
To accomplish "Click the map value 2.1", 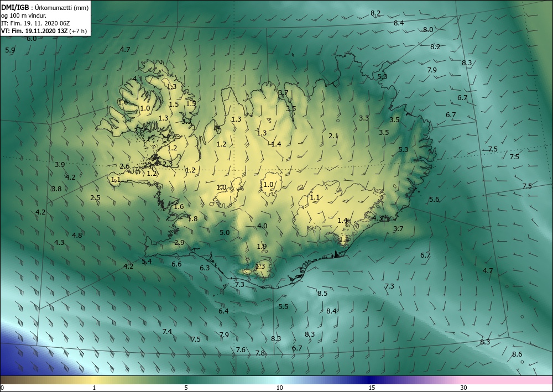I will tap(333, 135).
